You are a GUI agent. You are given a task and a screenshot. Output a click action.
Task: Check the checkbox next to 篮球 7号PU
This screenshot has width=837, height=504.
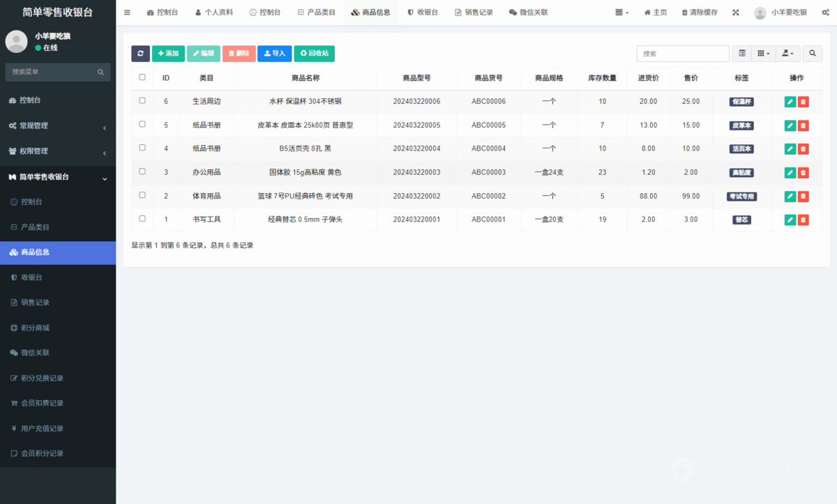tap(142, 196)
